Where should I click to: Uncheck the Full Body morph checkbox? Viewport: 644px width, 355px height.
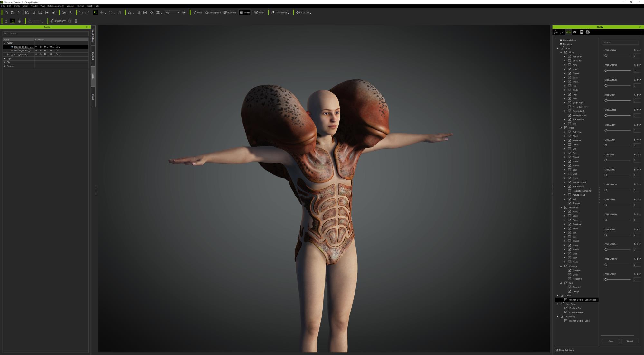click(x=569, y=56)
